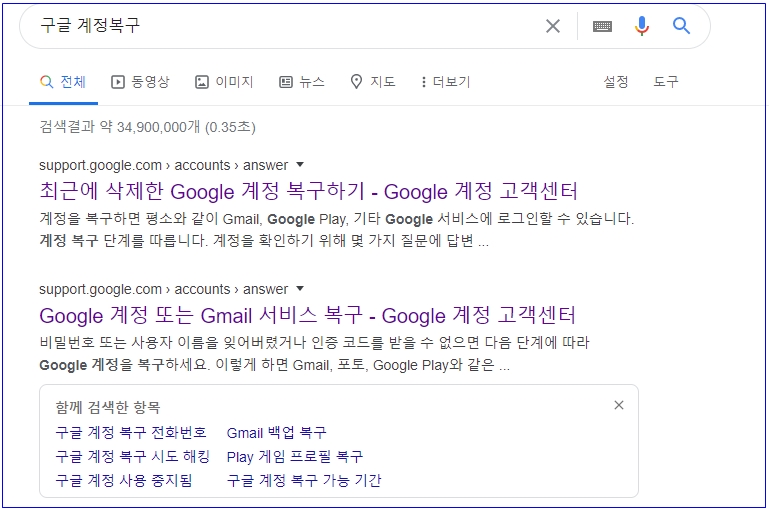
Task: Expand dropdown arrow beside first support.google.com result
Action: point(300,165)
